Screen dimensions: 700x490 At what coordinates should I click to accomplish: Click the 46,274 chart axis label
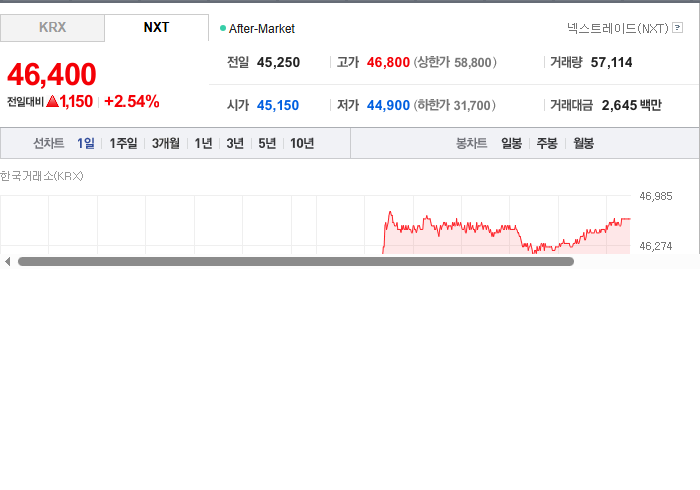pyautogui.click(x=656, y=246)
